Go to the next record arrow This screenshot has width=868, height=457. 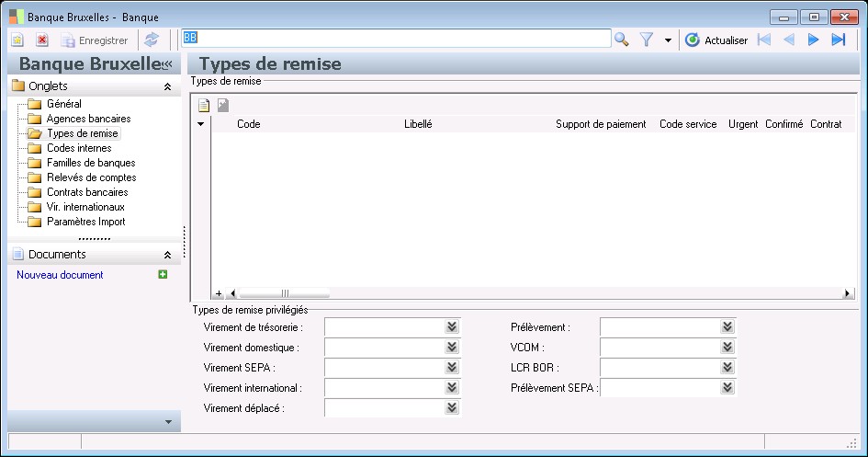813,40
